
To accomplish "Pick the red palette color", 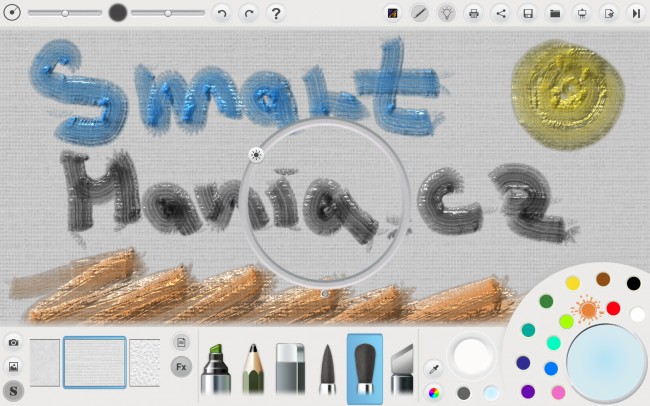I will point(613,308).
